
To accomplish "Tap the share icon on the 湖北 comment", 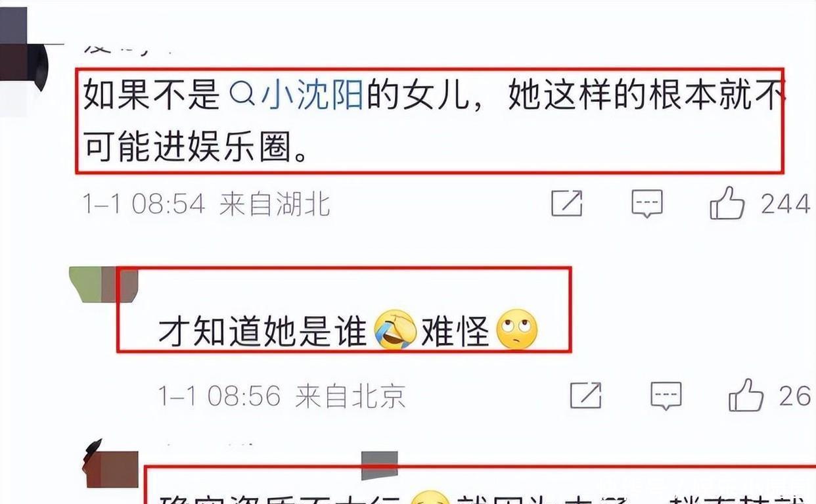I will [566, 204].
